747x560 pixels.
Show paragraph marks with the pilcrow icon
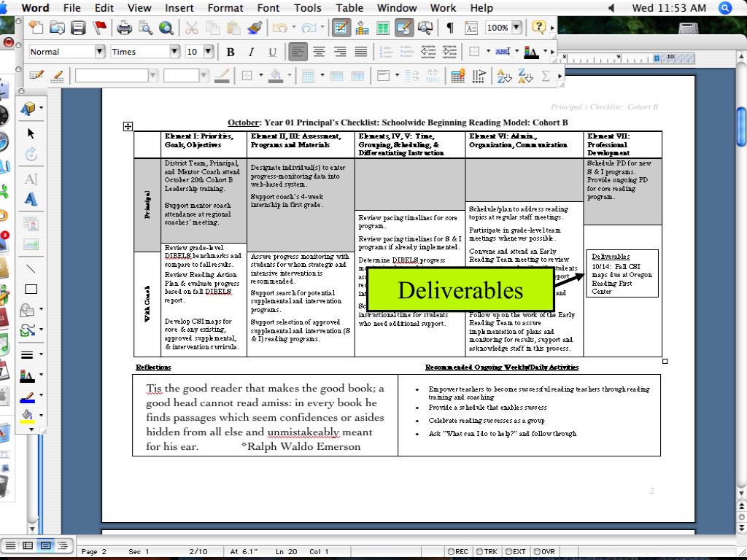449,28
